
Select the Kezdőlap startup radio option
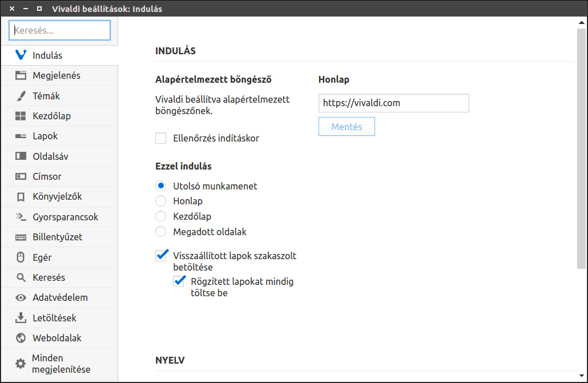(x=161, y=216)
